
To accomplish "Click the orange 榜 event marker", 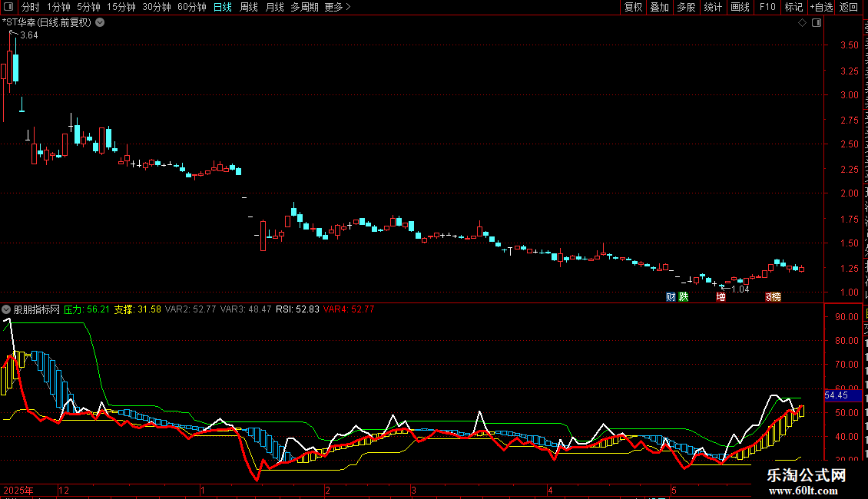I will click(x=776, y=297).
